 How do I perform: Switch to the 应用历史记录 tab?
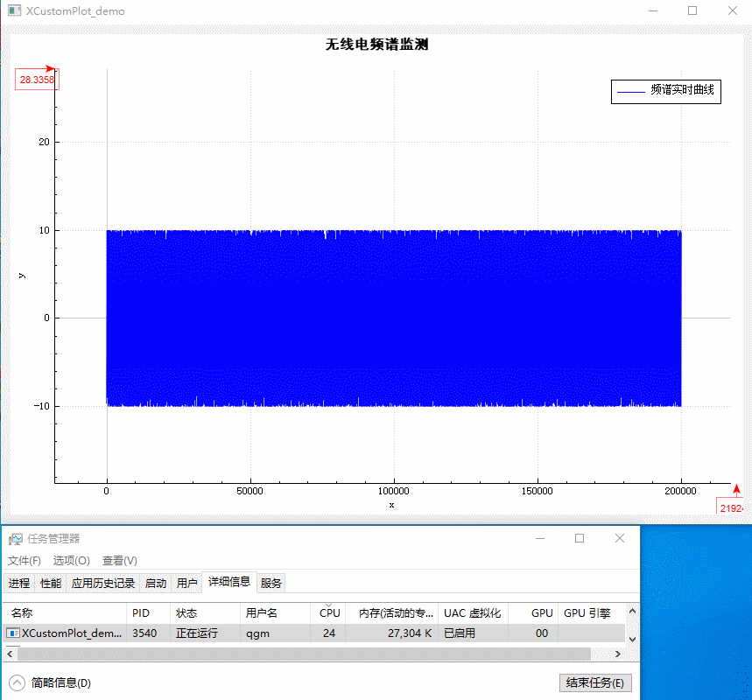click(x=103, y=583)
